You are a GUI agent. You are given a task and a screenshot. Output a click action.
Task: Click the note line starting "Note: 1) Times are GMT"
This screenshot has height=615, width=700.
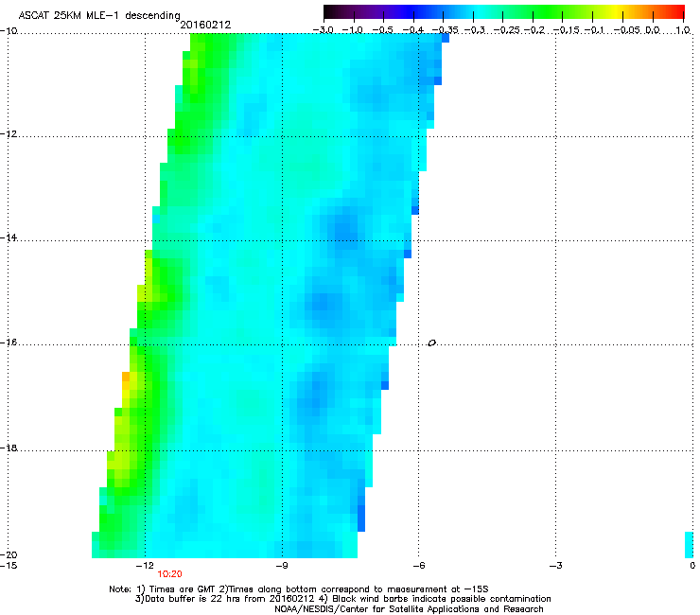pyautogui.click(x=299, y=589)
